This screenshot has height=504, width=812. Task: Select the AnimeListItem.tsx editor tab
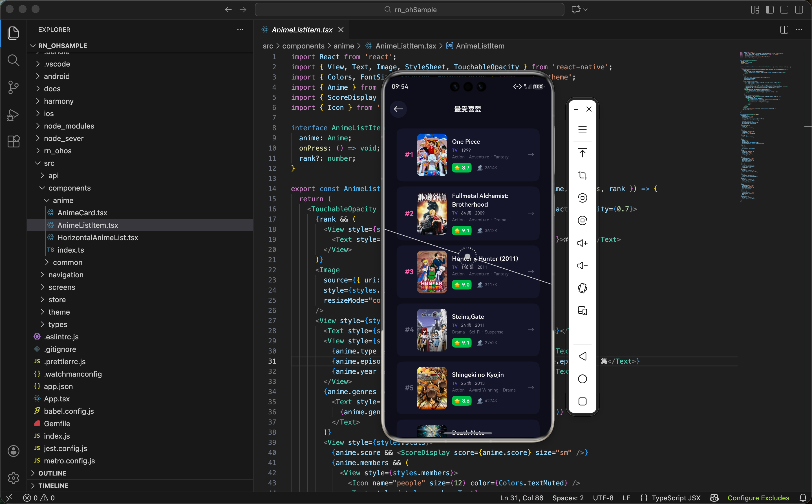coord(302,30)
